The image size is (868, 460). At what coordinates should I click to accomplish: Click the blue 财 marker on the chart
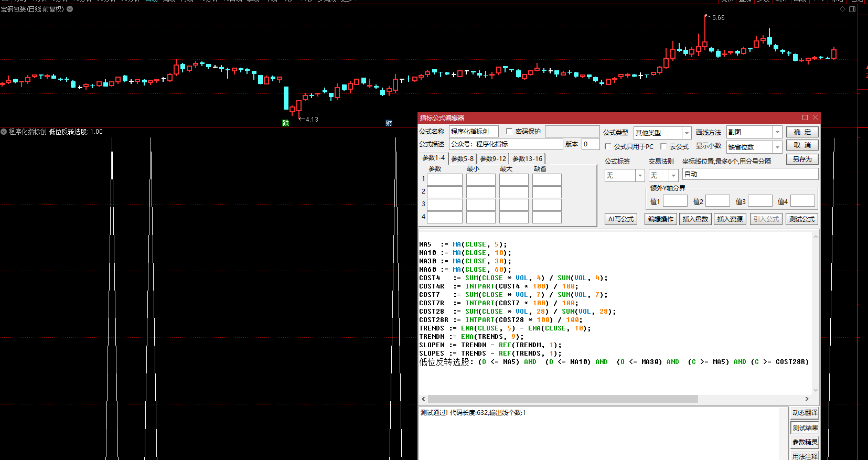coord(389,123)
